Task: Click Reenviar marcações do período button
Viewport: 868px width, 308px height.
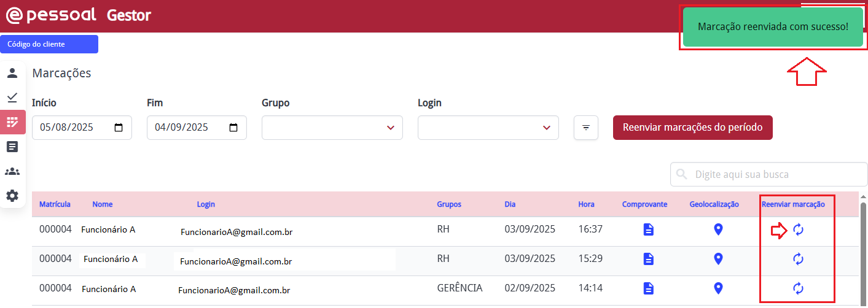Action: 692,128
